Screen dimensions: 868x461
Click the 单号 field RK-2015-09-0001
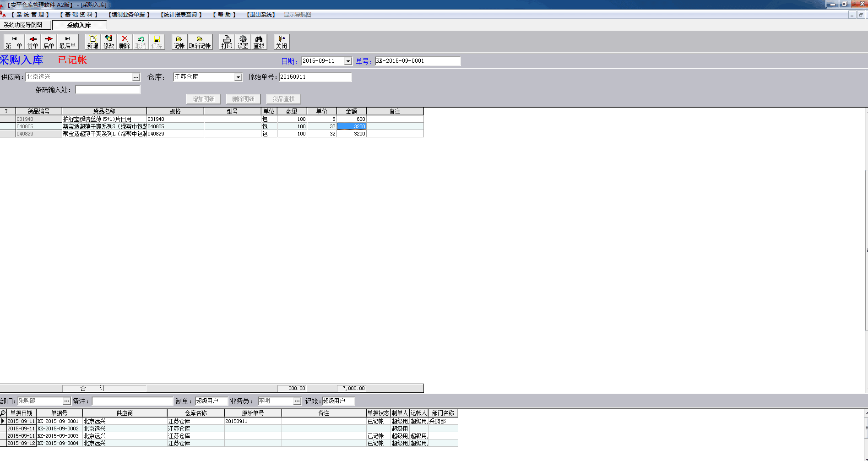418,61
